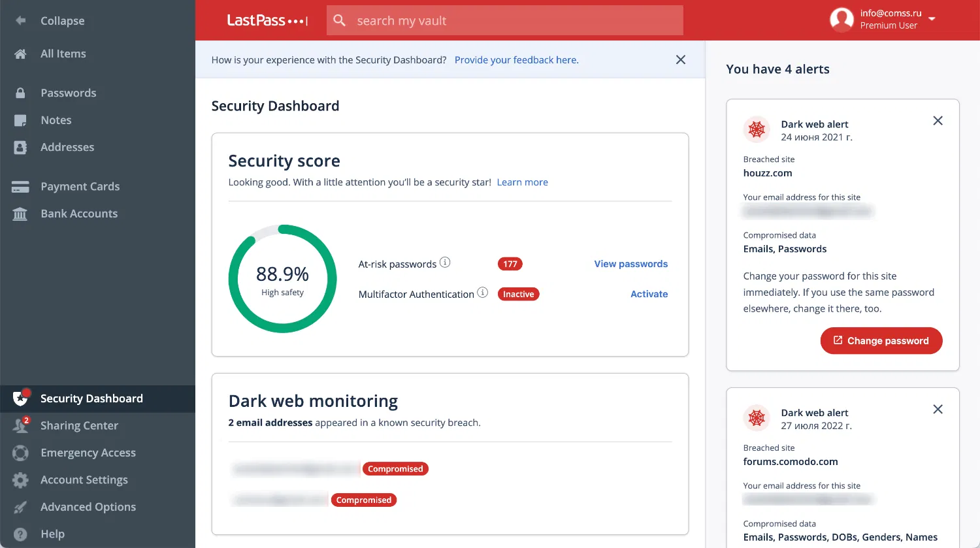Click the LastPass logo

point(267,20)
